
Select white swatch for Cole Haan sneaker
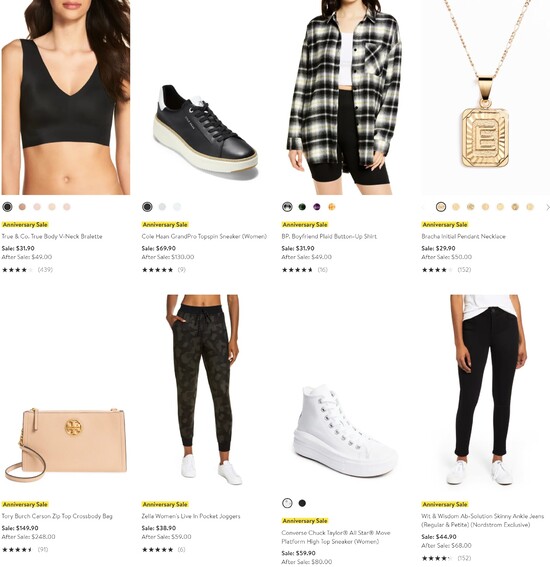(177, 207)
